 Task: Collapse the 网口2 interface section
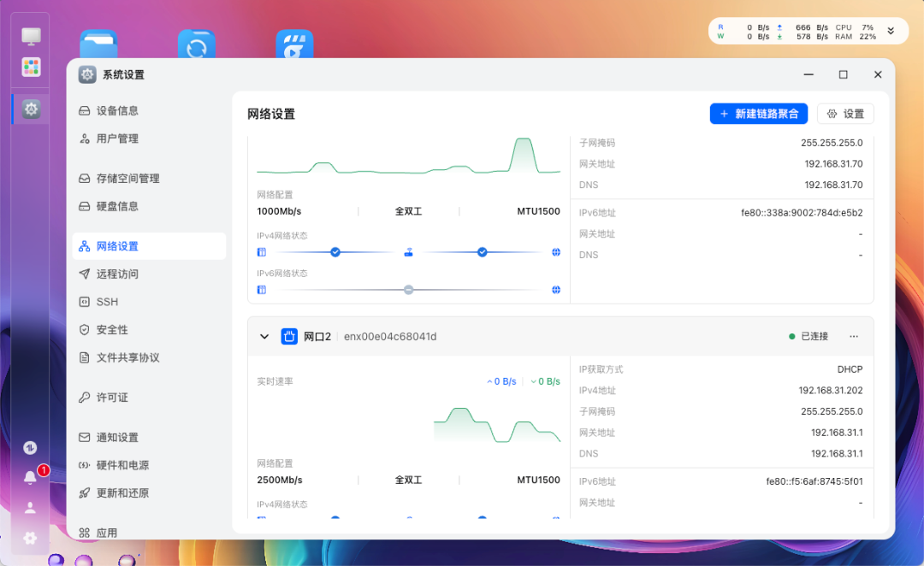[264, 336]
